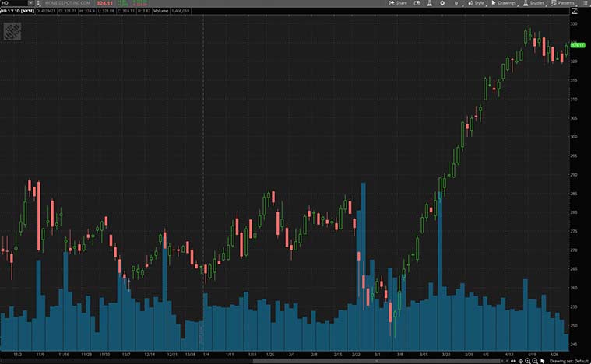Viewport: 591px width, 364px height.
Task: Click the 'O: 321.71' open value
Action: [x=68, y=12]
